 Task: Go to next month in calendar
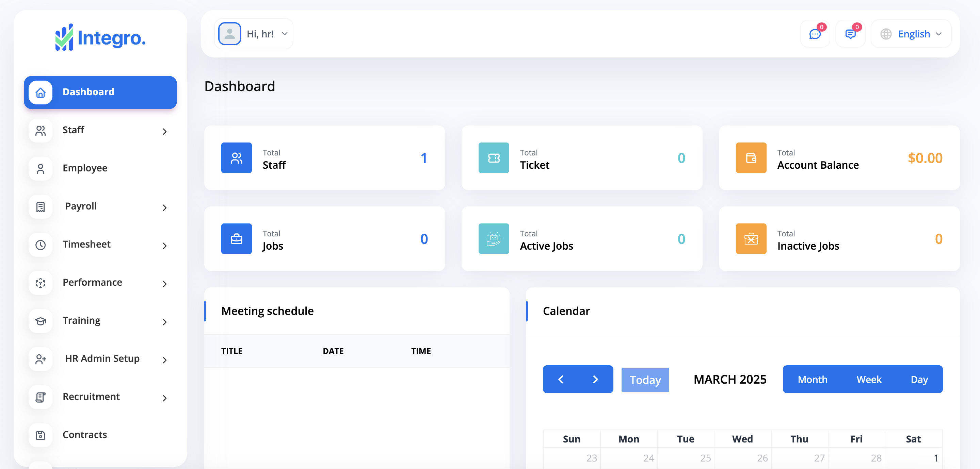(x=595, y=379)
